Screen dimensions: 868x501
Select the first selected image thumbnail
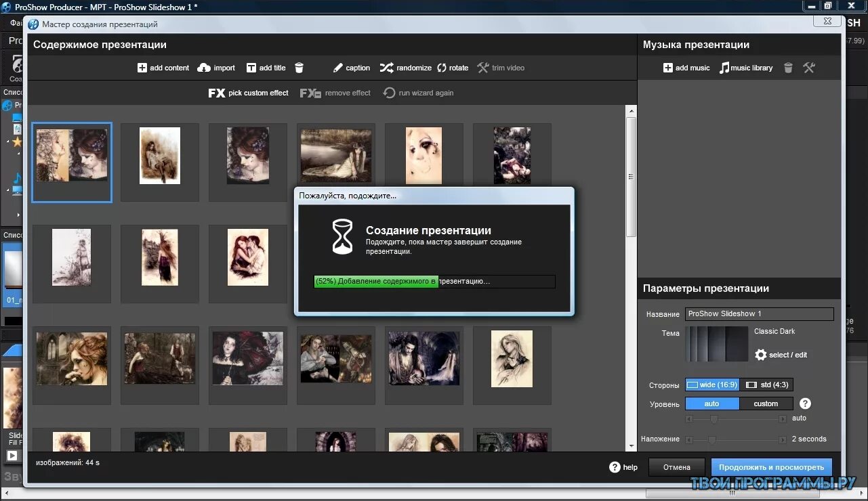(x=72, y=162)
